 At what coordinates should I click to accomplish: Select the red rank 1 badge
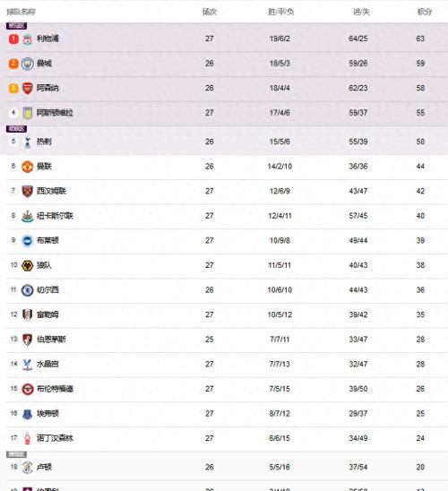point(13,39)
